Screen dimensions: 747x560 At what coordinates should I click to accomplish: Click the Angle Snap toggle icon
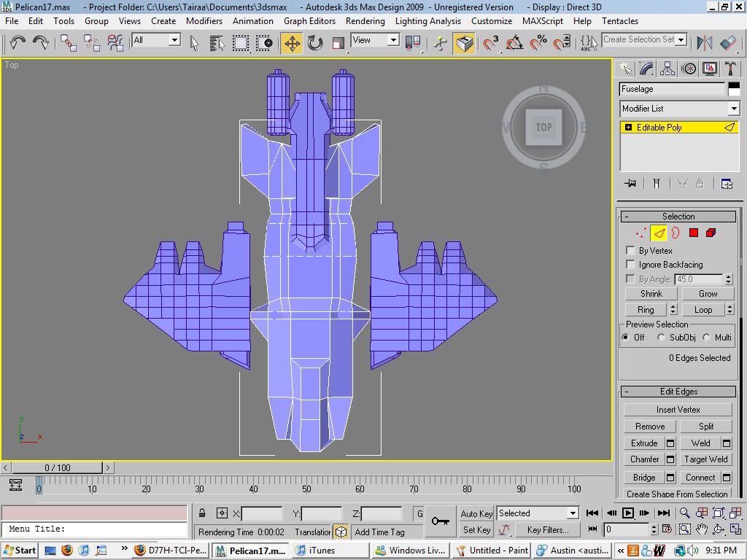[514, 43]
